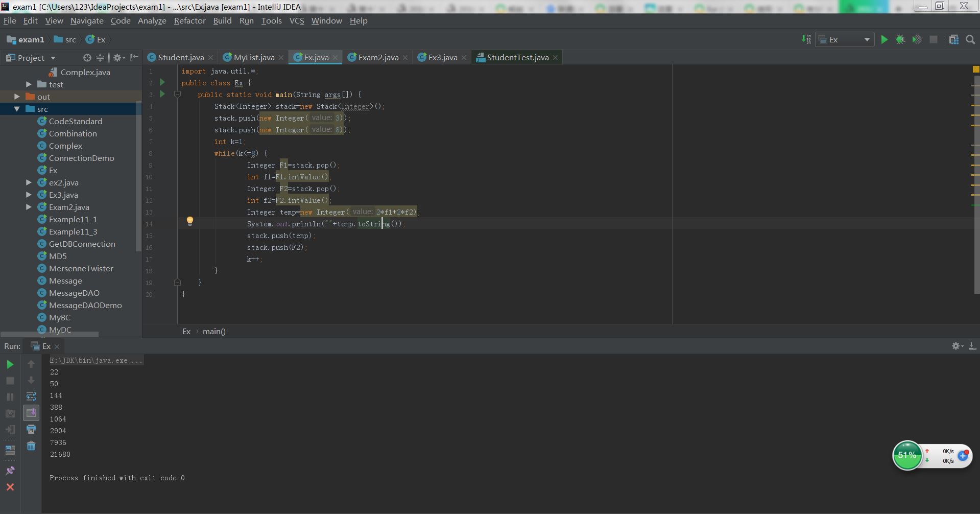980x514 pixels.
Task: Click run gutter arrow beside class Ex
Action: click(162, 82)
